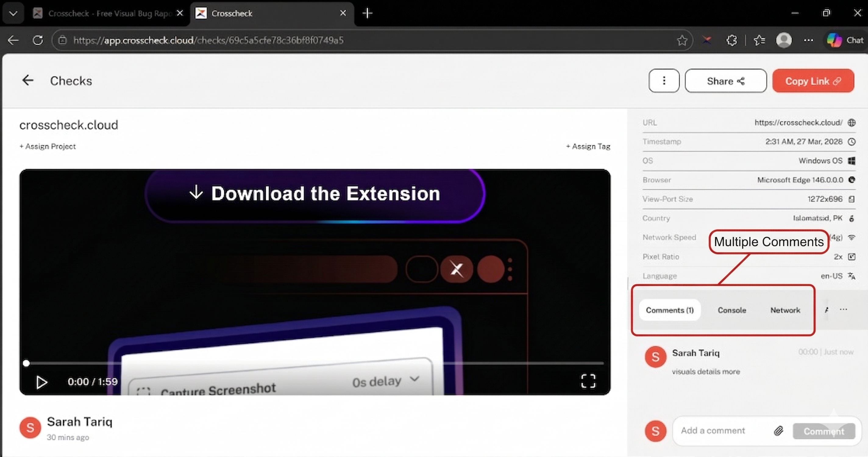Click the attachment paperclip icon

[778, 431]
